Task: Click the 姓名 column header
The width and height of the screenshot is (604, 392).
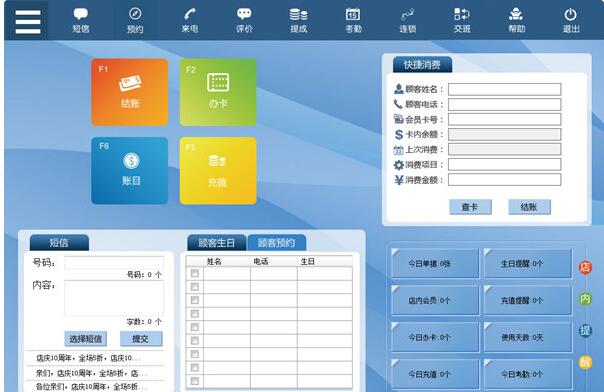Action: click(214, 261)
